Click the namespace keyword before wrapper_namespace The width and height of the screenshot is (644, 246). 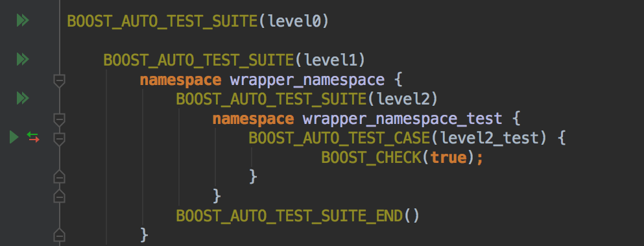[x=180, y=80]
